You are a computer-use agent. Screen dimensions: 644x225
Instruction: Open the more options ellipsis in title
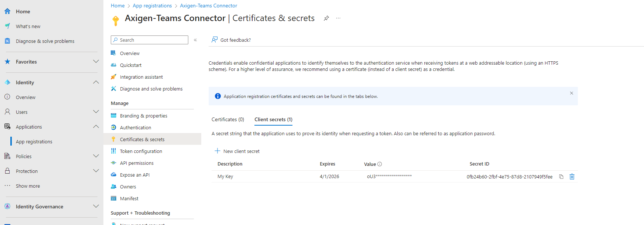338,18
